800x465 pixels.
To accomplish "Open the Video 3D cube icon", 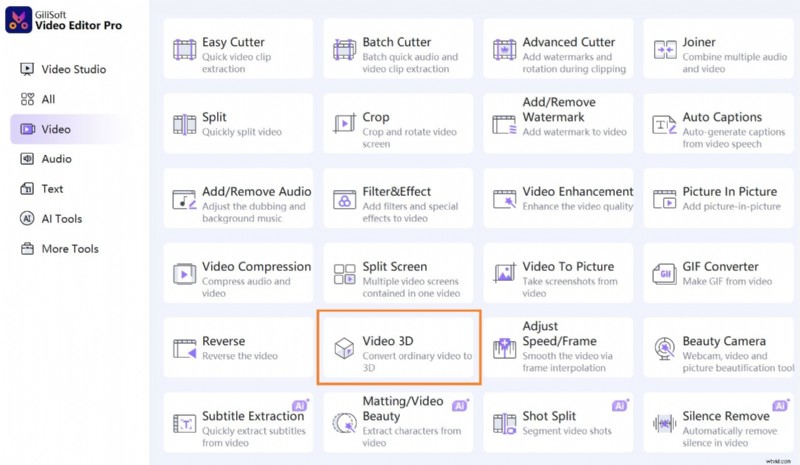I will click(x=344, y=349).
